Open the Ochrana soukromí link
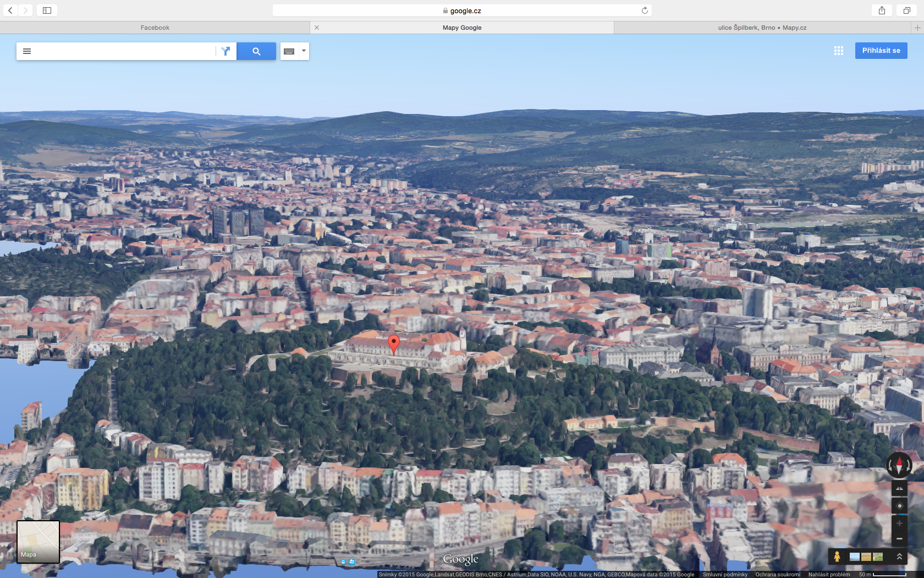The width and height of the screenshot is (924, 578). pos(778,574)
